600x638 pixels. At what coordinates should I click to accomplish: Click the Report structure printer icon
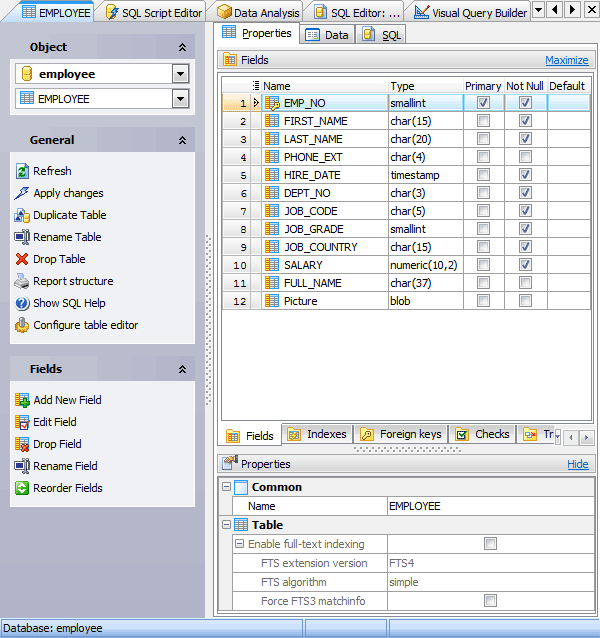[22, 281]
